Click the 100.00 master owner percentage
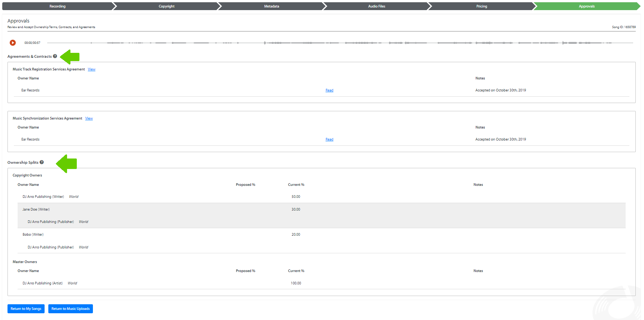644x320 pixels. (296, 283)
